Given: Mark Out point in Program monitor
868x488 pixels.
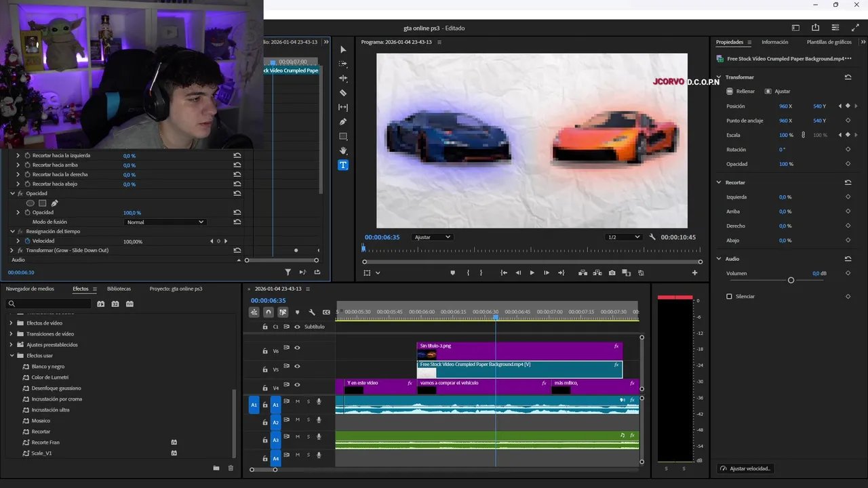Looking at the screenshot, I should (x=481, y=272).
